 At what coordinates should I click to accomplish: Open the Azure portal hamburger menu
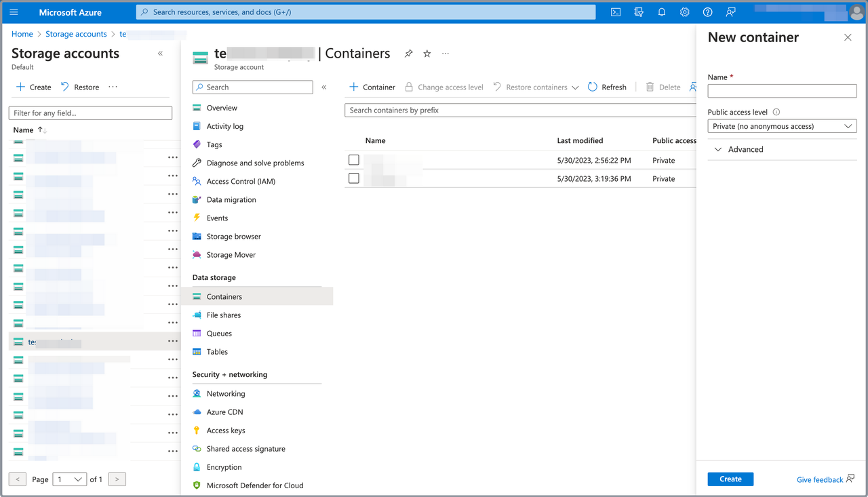click(x=14, y=12)
